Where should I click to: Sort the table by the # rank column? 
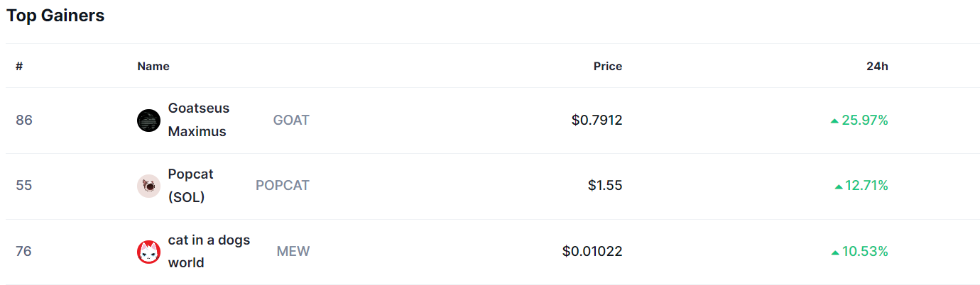pos(19,67)
